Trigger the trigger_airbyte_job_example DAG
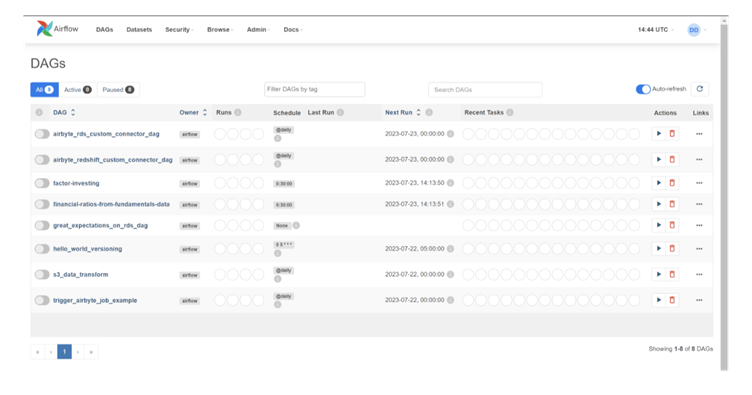The height and width of the screenshot is (395, 752). point(658,300)
